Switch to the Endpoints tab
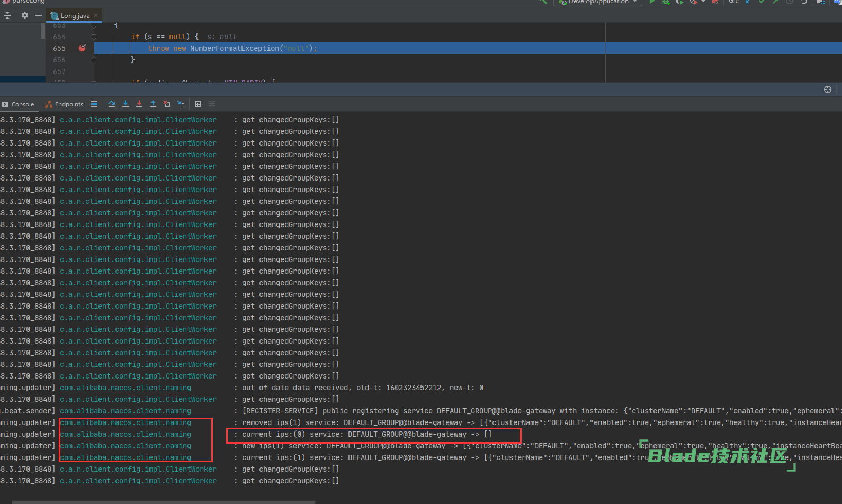This screenshot has width=842, height=504. click(x=64, y=104)
